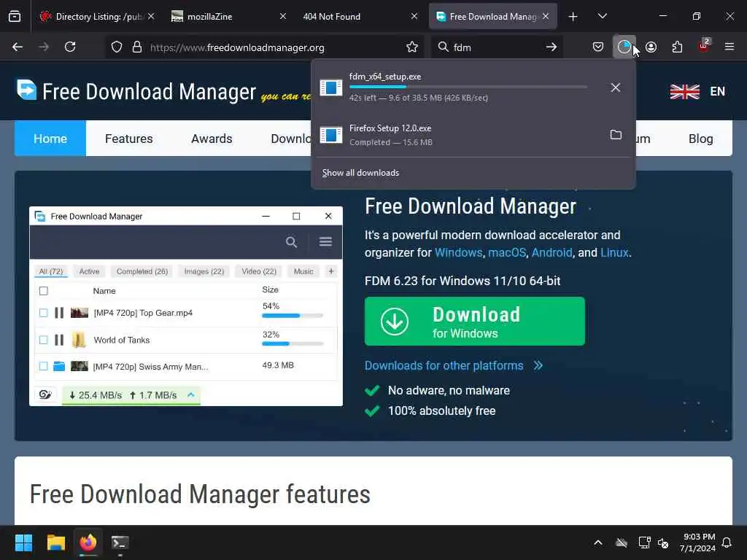Open clock and date in taskbar
The image size is (747, 560).
697,542
